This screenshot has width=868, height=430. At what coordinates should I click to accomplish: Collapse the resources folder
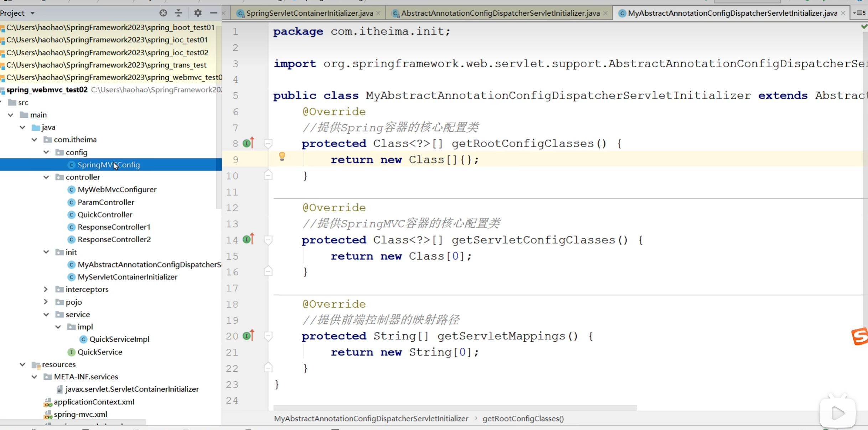click(22, 364)
